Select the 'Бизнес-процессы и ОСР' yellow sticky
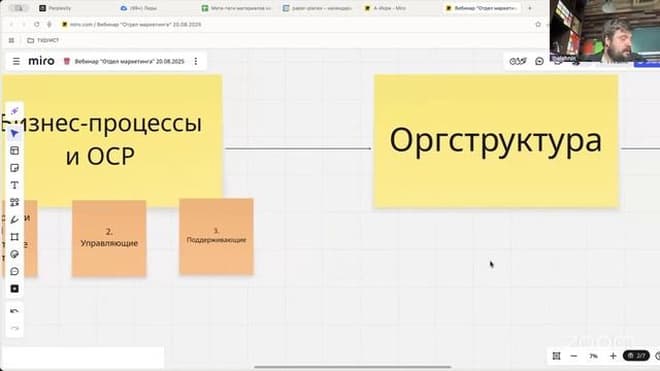 (x=112, y=140)
